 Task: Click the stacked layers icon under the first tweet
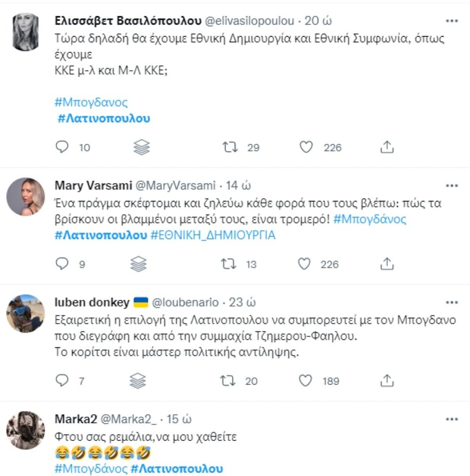pos(140,147)
